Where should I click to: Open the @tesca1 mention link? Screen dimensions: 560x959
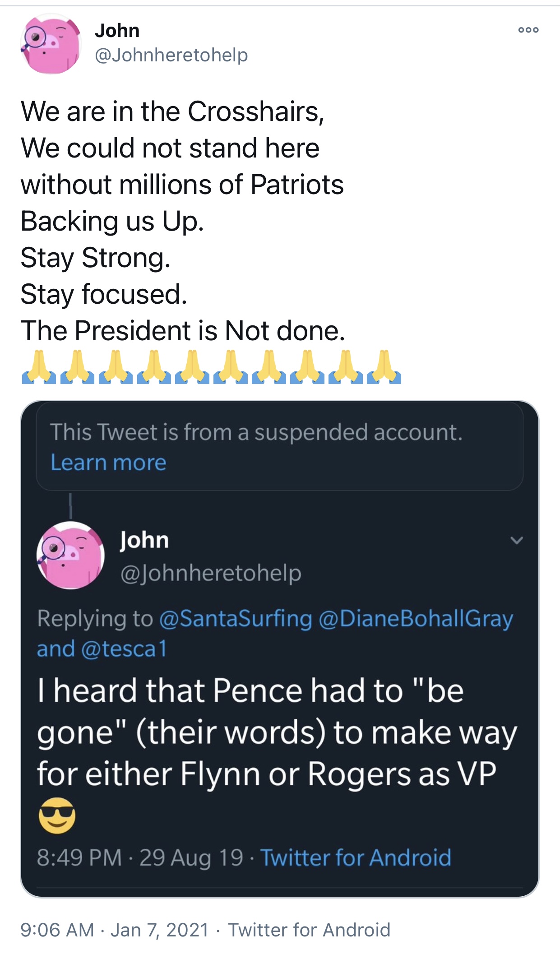coord(124,649)
